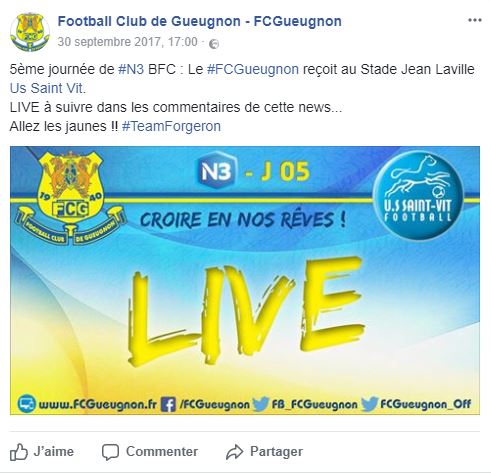This screenshot has height=473, width=491.
Task: Open the #TeamForgeron hashtag
Action: [171, 126]
